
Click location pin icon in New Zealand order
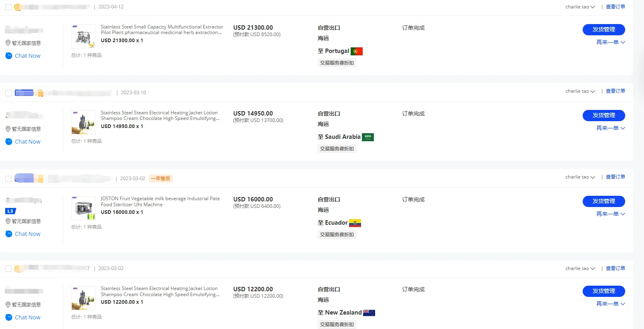click(8, 305)
